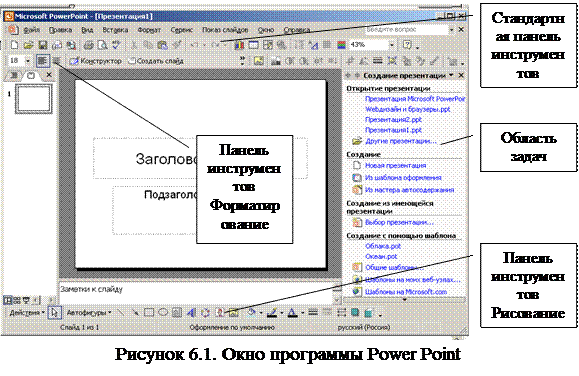This screenshot has height=376, width=579.
Task: Click the Paste clipboard icon
Action: (162, 45)
